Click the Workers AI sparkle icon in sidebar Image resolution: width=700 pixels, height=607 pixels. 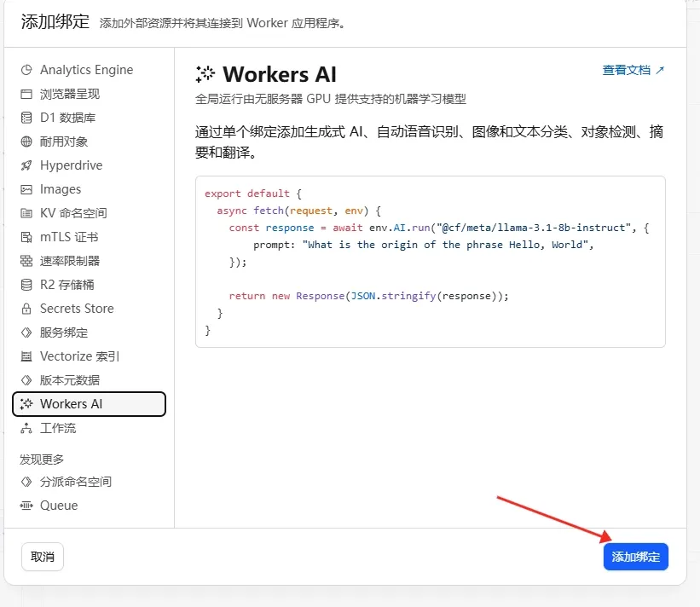click(x=26, y=404)
